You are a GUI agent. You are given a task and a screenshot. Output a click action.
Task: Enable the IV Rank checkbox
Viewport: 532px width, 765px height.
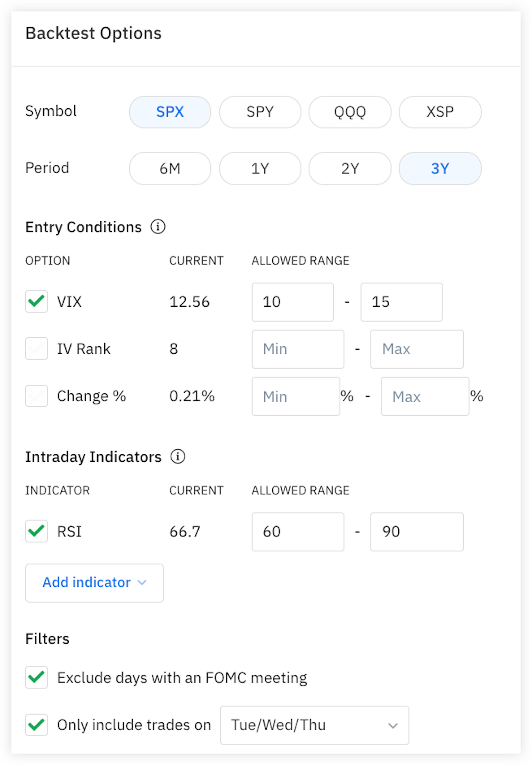[x=37, y=349]
